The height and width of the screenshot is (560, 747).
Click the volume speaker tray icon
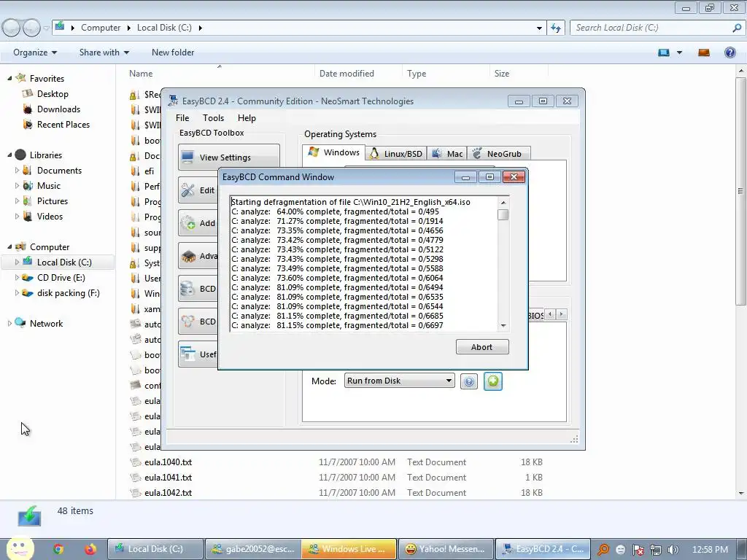(673, 550)
